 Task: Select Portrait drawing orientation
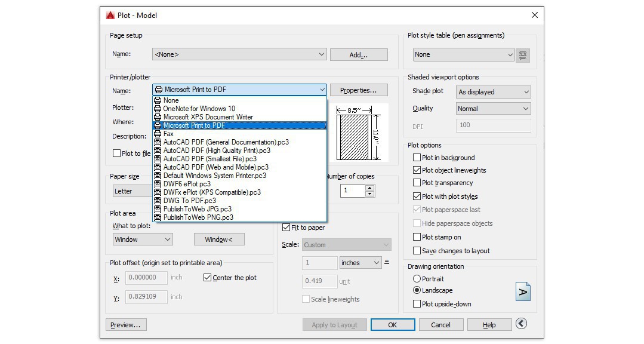point(417,279)
